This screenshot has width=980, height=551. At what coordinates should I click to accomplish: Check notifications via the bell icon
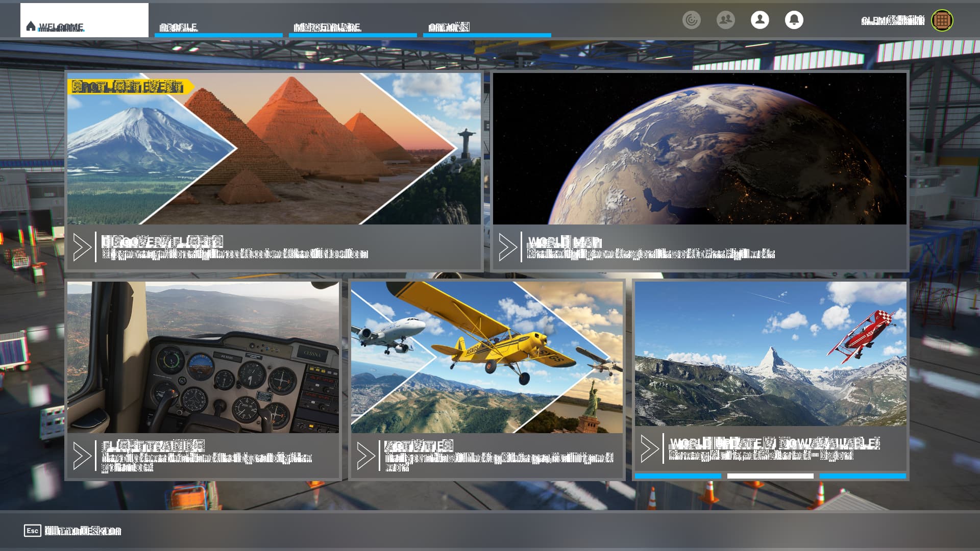pos(794,20)
